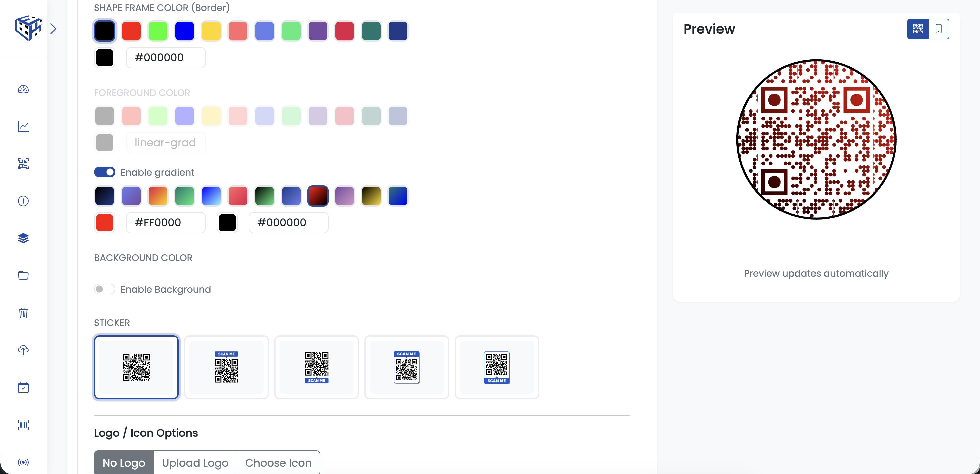This screenshot has width=980, height=474.
Task: Open the analytics line chart icon
Action: click(x=23, y=127)
